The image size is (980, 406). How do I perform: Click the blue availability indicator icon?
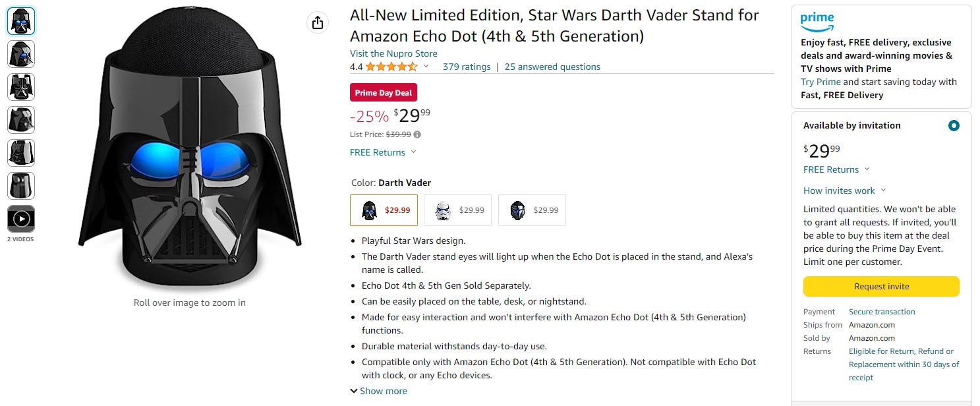pyautogui.click(x=953, y=125)
